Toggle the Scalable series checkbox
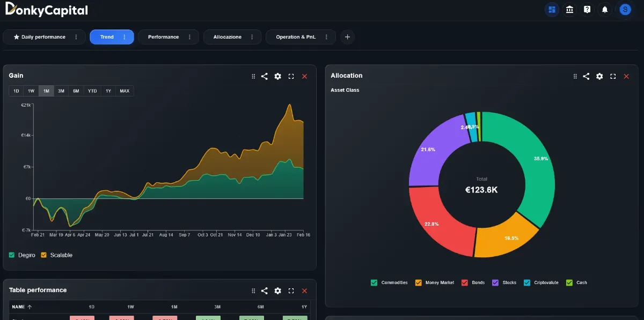This screenshot has width=644, height=320. click(x=44, y=255)
